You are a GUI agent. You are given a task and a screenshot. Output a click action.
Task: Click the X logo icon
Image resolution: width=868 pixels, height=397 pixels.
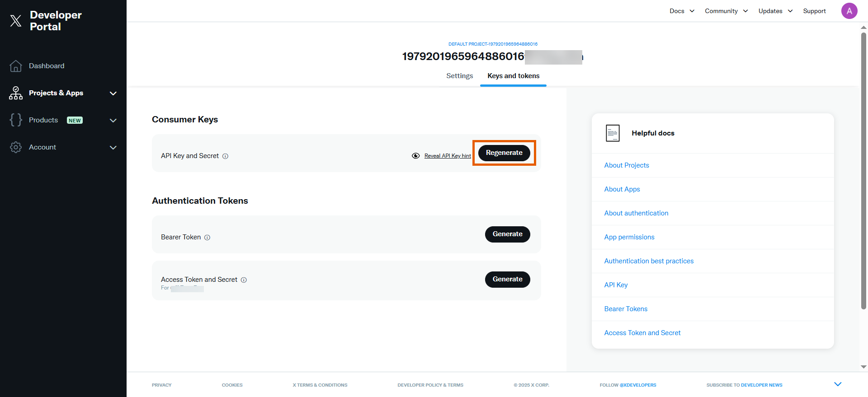tap(16, 21)
